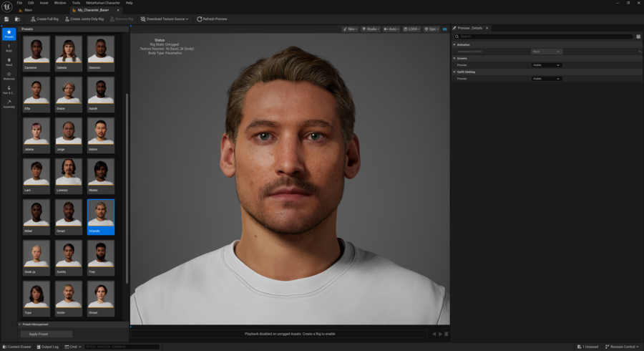
Task: Select the Materials sidebar icon
Action: point(9,75)
